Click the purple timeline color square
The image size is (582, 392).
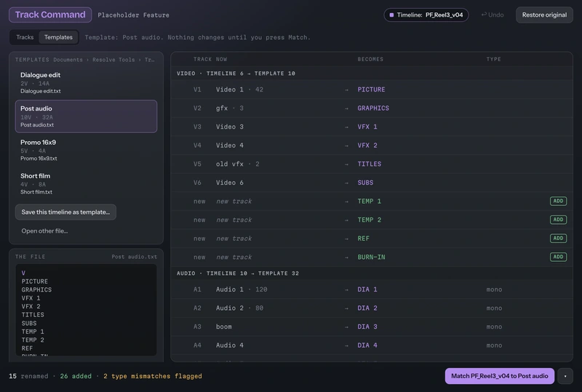[391, 15]
